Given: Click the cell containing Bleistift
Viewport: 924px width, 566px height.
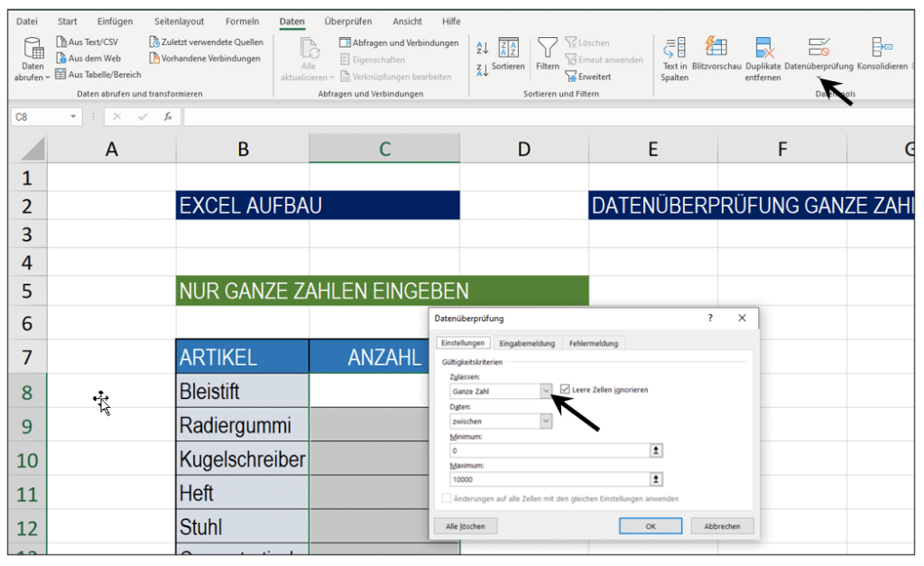Looking at the screenshot, I should (x=242, y=391).
